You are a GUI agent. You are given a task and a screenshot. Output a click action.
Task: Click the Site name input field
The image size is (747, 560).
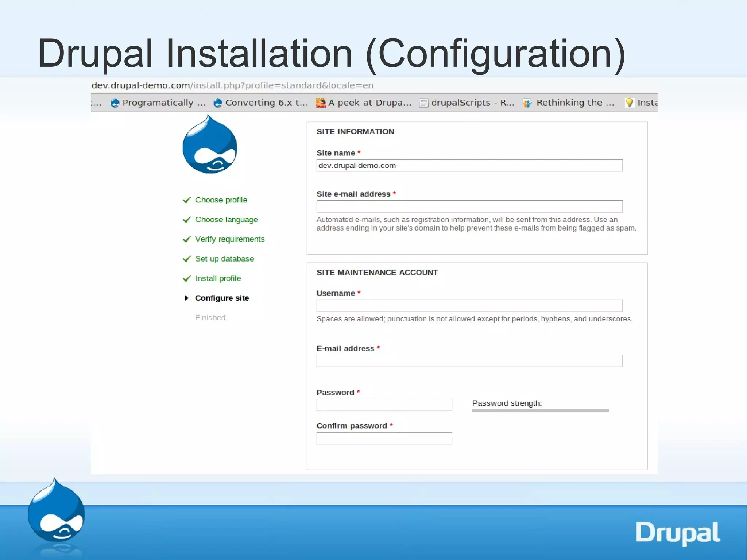pyautogui.click(x=469, y=165)
